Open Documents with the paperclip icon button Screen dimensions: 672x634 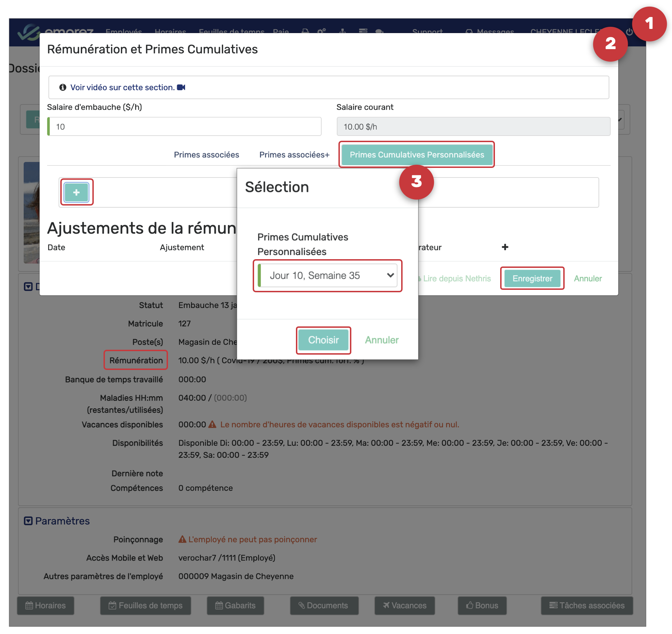tap(324, 605)
